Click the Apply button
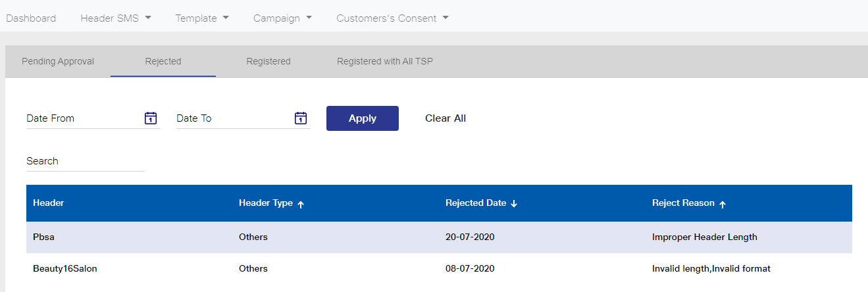 (x=363, y=118)
